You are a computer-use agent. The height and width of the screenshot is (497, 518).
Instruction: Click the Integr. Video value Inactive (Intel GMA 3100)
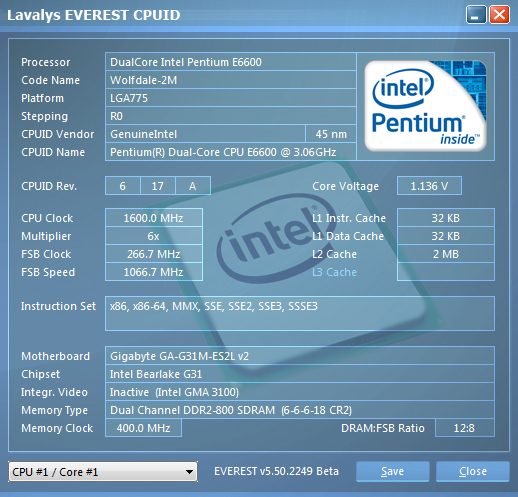click(x=300, y=392)
